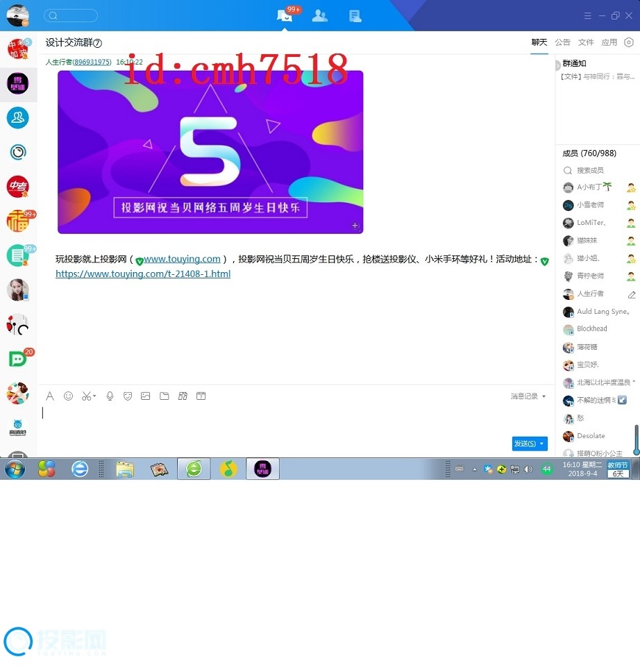The height and width of the screenshot is (672, 640).
Task: Open green chat bubble conversation with 20 badge
Action: (18, 359)
